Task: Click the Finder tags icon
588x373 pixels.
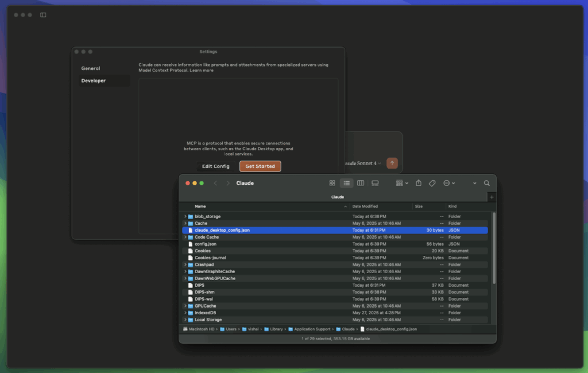Action: [x=432, y=183]
